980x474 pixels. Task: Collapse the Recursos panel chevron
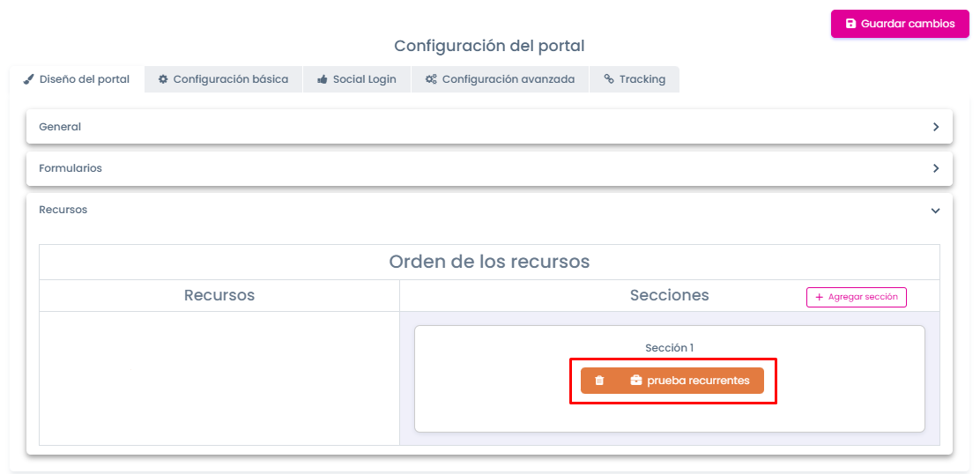point(936,211)
